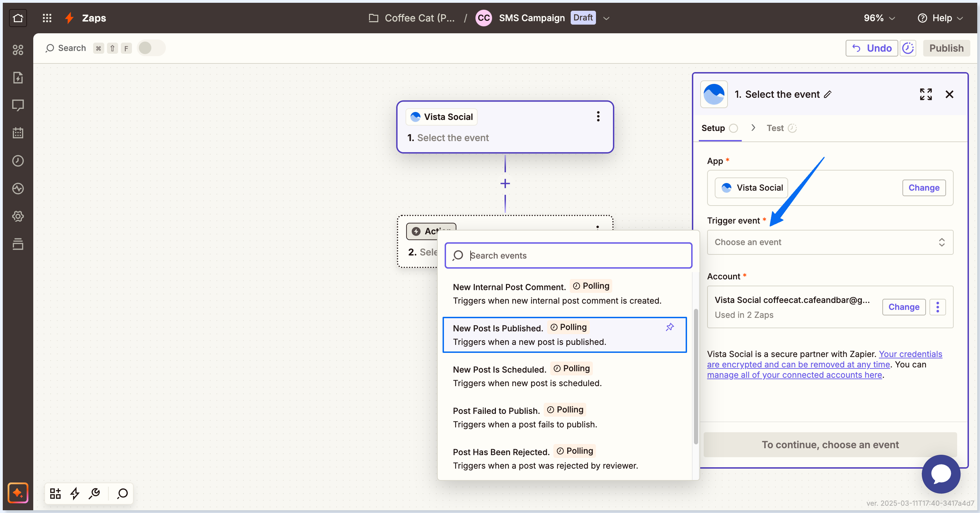The width and height of the screenshot is (980, 513).
Task: Open the apps grid menu
Action: 47,18
